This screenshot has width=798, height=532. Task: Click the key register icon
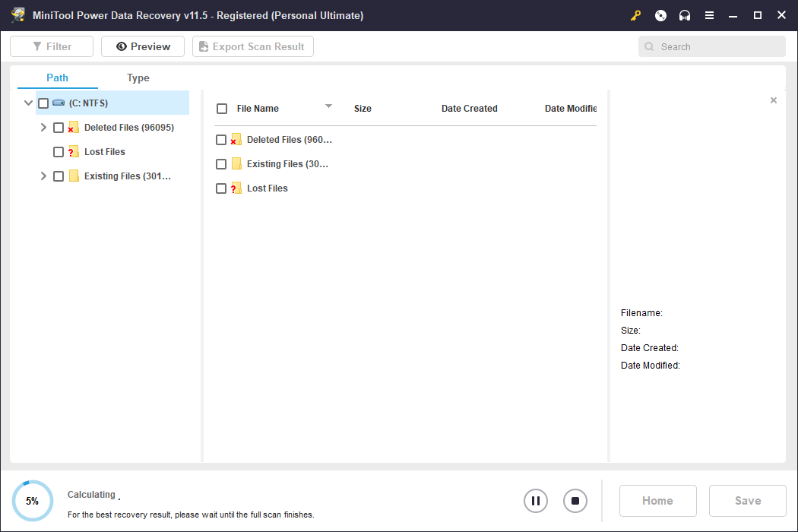(635, 15)
